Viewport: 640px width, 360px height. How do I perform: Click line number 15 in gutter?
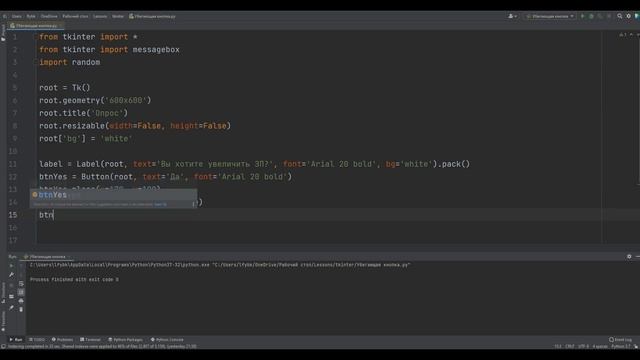pyautogui.click(x=13, y=215)
